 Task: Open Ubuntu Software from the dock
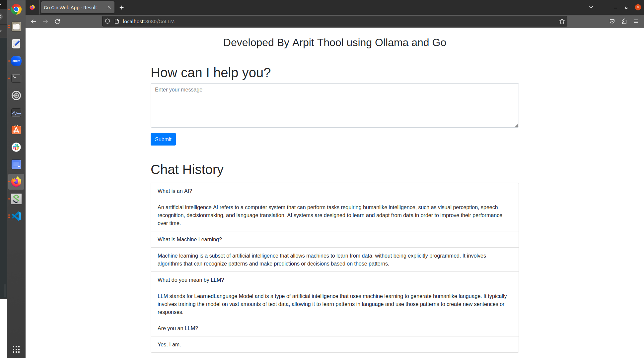point(16,130)
